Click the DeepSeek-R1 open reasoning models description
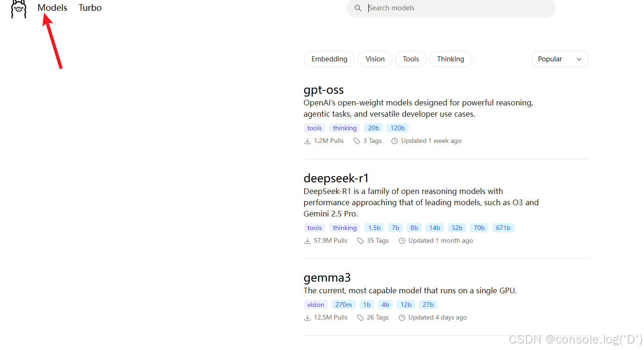Viewport: 644px width, 350px height. [x=421, y=202]
